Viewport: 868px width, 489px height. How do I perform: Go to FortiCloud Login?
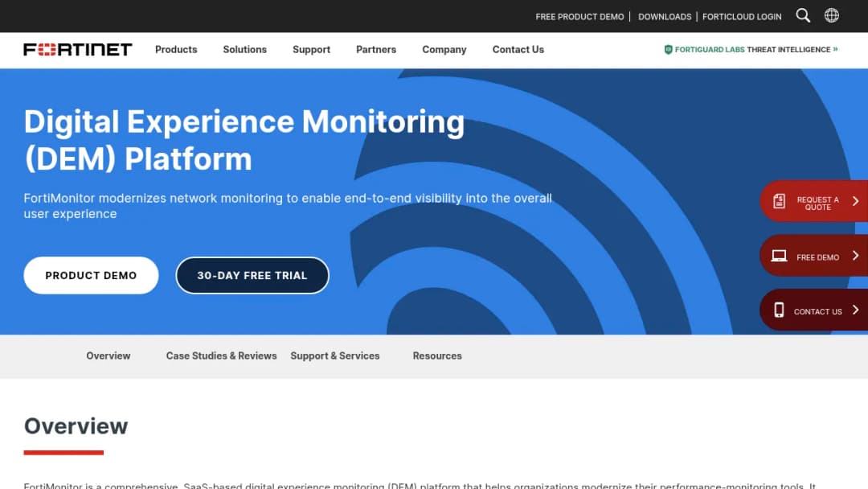742,17
